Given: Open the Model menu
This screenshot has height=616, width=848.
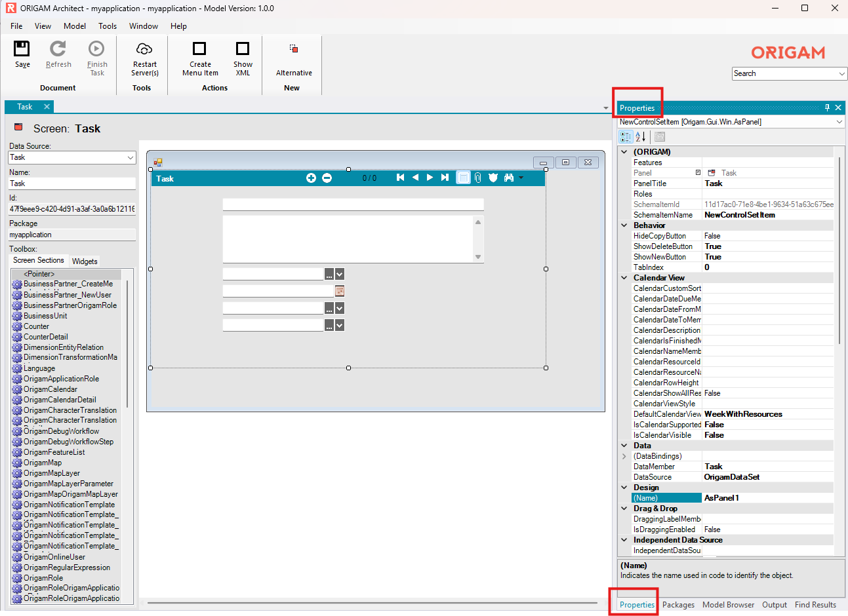Looking at the screenshot, I should click(75, 26).
